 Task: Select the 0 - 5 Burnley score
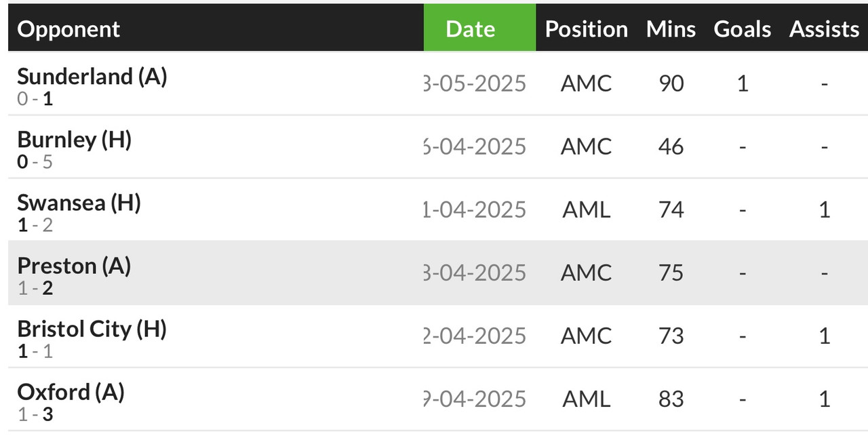[35, 162]
